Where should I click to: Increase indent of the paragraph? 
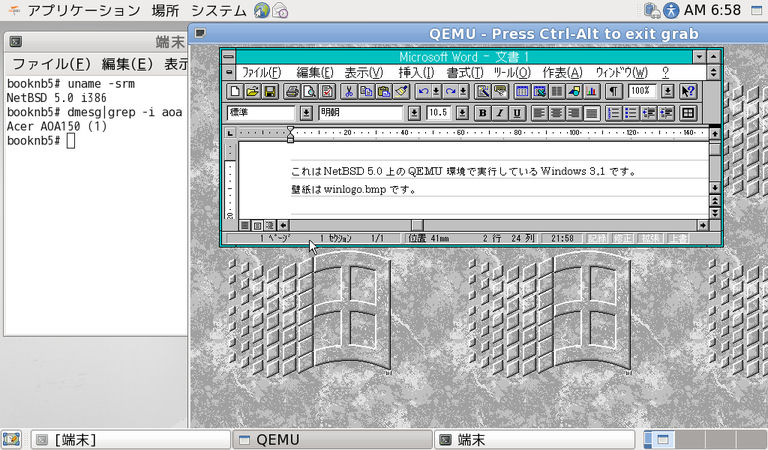[666, 113]
